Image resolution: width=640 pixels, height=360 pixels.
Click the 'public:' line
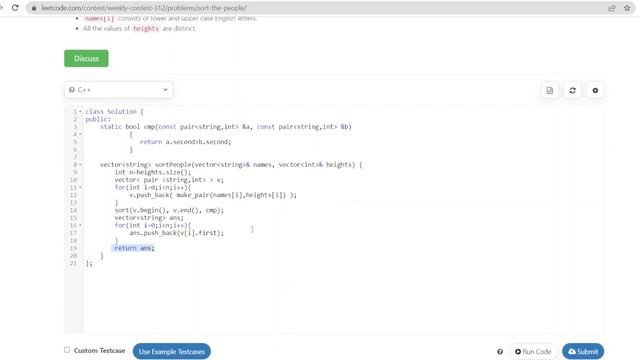pos(98,119)
